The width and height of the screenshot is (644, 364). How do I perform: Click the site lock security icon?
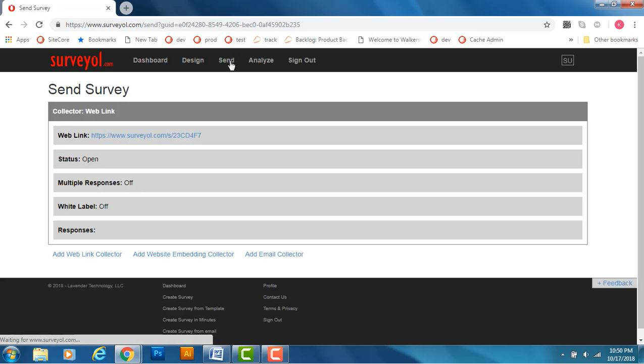58,25
